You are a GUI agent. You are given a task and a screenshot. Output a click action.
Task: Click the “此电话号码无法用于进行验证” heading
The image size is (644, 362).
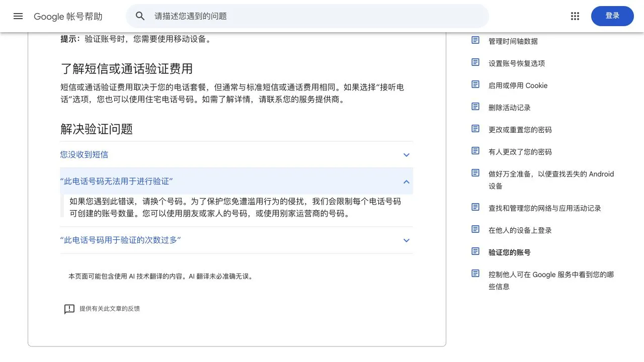point(117,182)
